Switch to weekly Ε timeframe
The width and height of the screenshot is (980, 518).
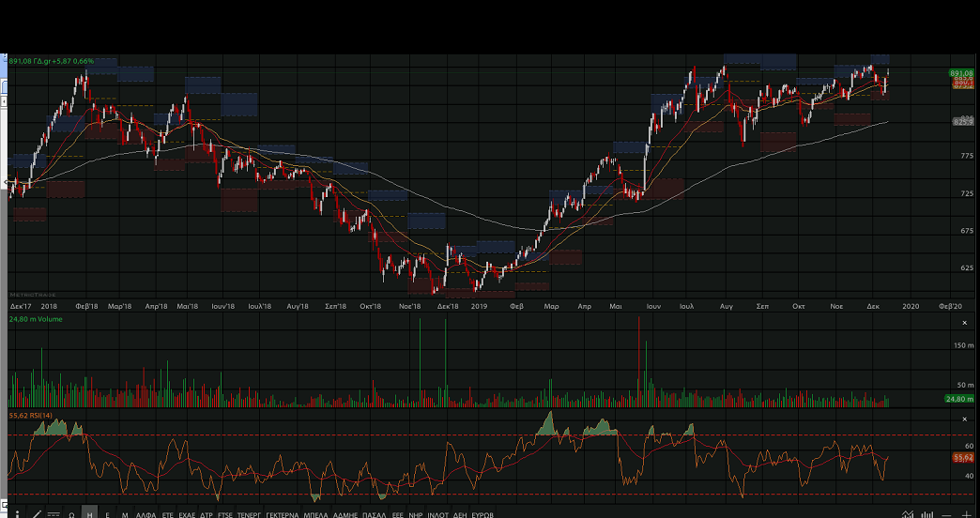[x=107, y=514]
